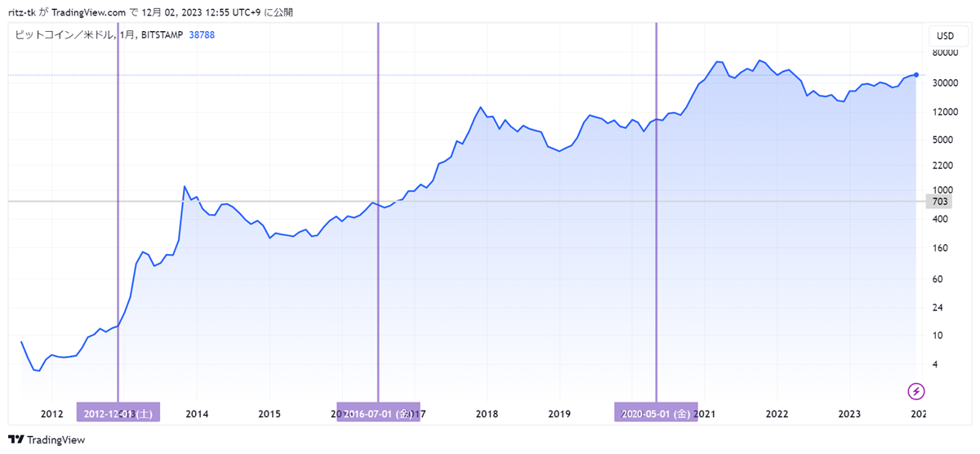Click the blue current price dot
Image resolution: width=980 pixels, height=454 pixels.
pos(916,75)
